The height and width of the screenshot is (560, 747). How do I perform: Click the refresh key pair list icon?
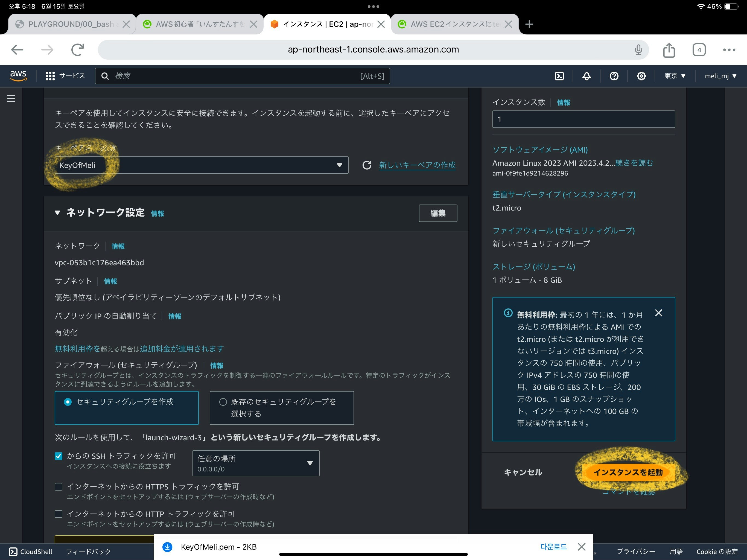(x=367, y=165)
